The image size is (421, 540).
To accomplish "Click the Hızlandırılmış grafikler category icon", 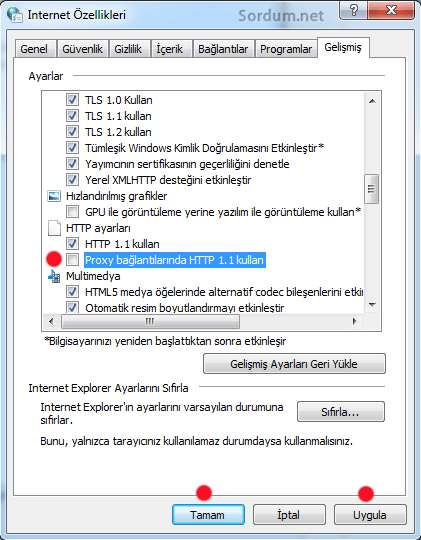I will pyautogui.click(x=54, y=196).
